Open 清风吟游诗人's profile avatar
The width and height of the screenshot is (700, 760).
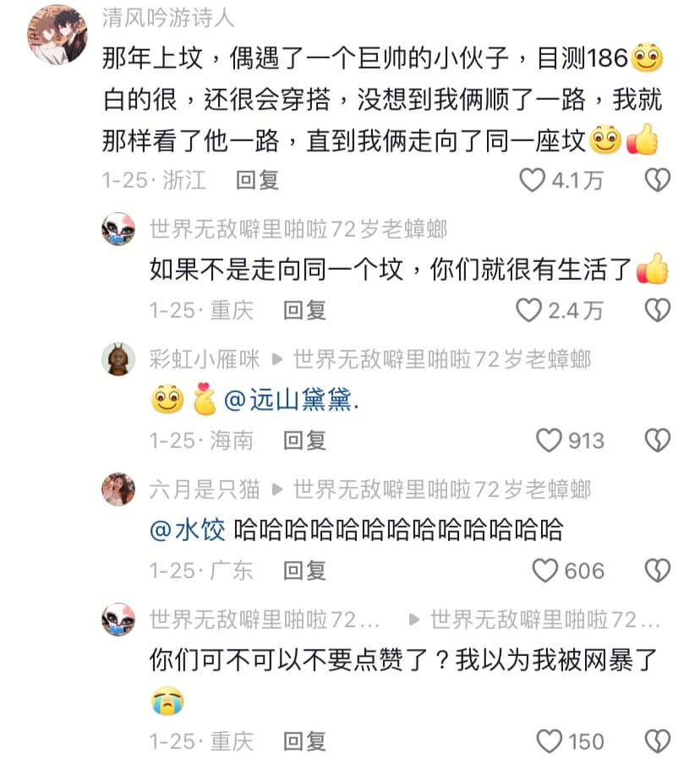[57, 35]
